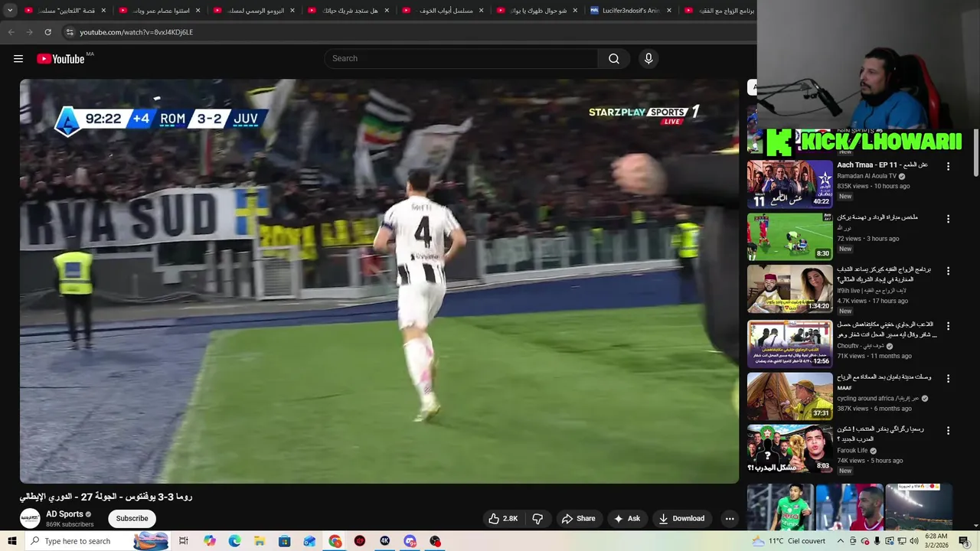View site information icon in address bar

point(70,32)
